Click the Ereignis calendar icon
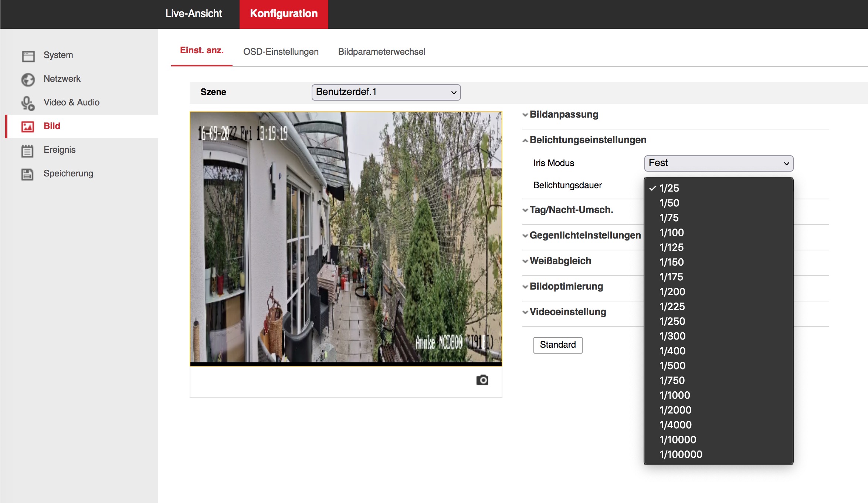Screen dimensions: 868x503 (x=28, y=151)
